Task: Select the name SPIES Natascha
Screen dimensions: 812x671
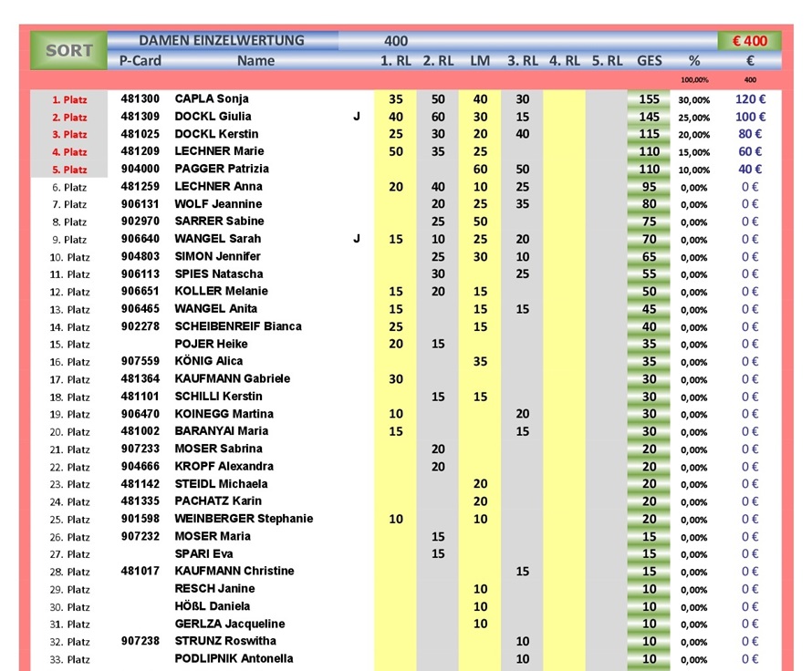Action: (x=219, y=274)
